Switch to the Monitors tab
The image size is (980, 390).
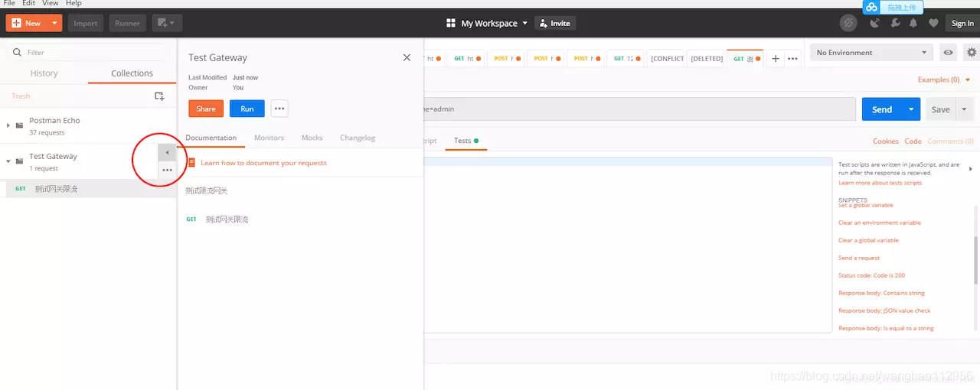pos(269,138)
